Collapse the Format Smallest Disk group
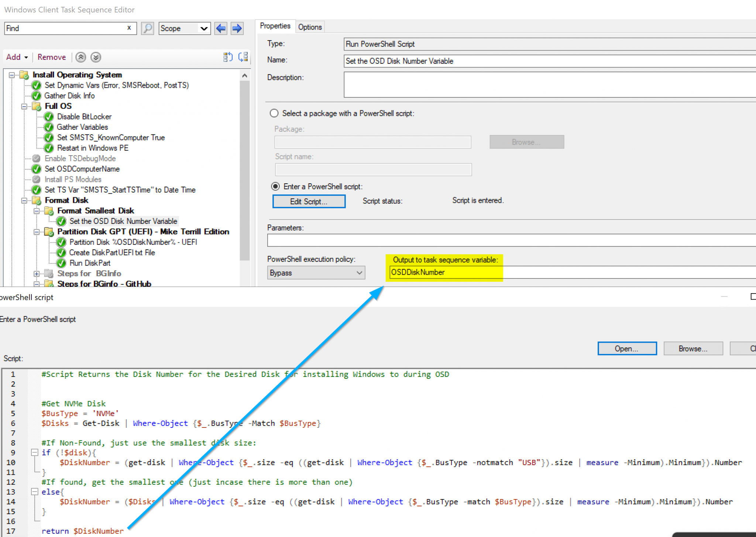Screen dimensions: 756x537 click(37, 211)
